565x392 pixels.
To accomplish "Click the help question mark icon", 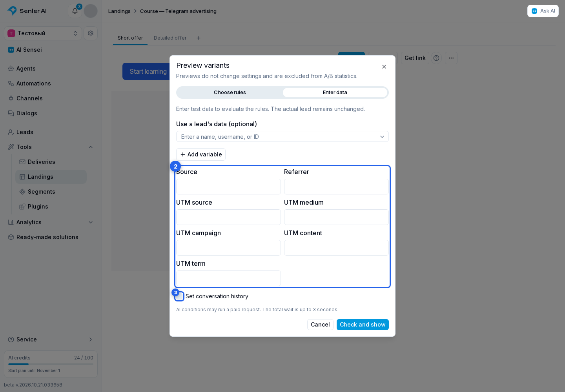I will point(436,58).
